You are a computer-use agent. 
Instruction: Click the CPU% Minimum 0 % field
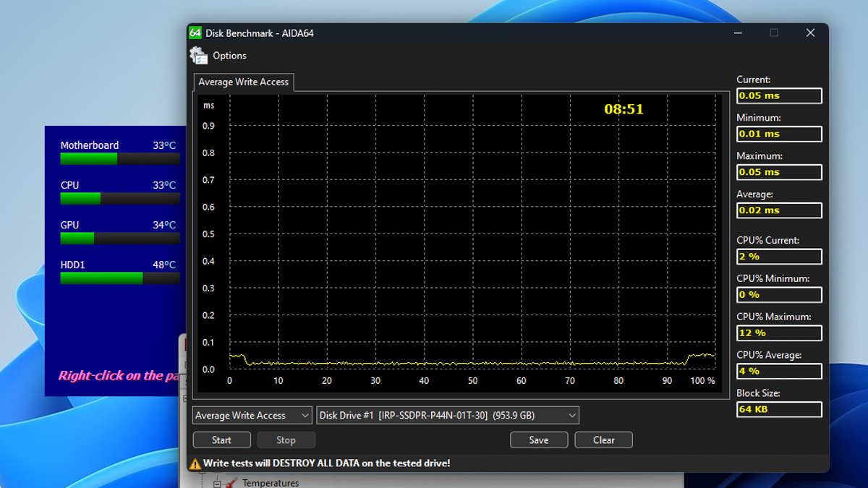[x=779, y=294]
